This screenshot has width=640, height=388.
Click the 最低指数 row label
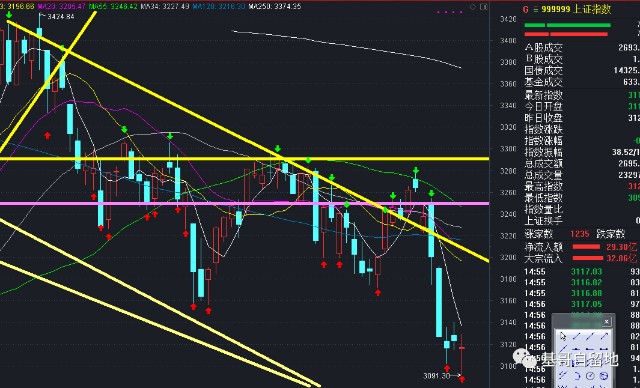544,198
